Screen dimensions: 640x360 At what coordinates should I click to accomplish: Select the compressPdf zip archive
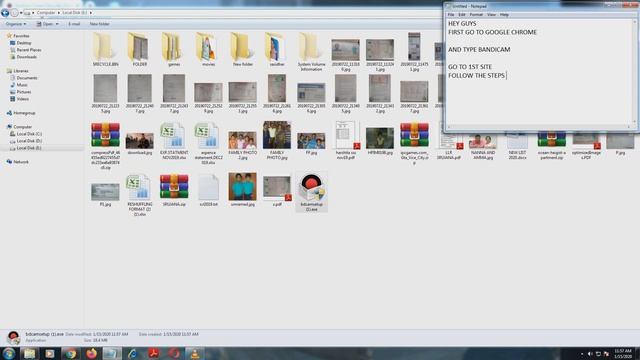[x=105, y=135]
